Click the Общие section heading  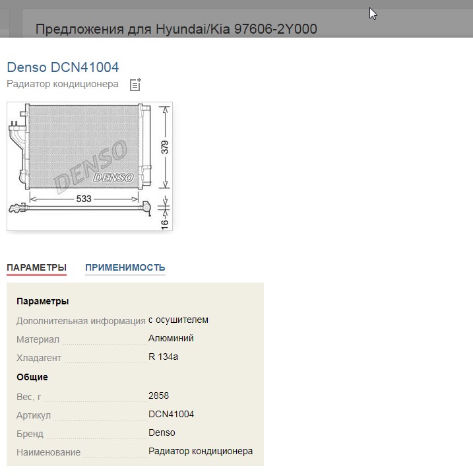tap(32, 377)
